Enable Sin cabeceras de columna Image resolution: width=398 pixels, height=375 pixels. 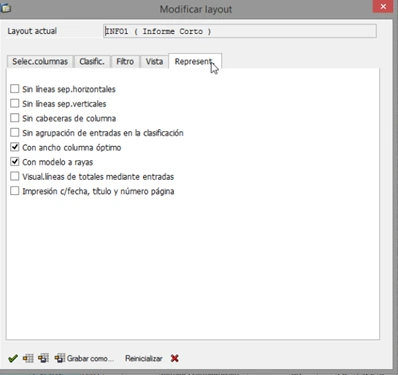click(x=15, y=118)
